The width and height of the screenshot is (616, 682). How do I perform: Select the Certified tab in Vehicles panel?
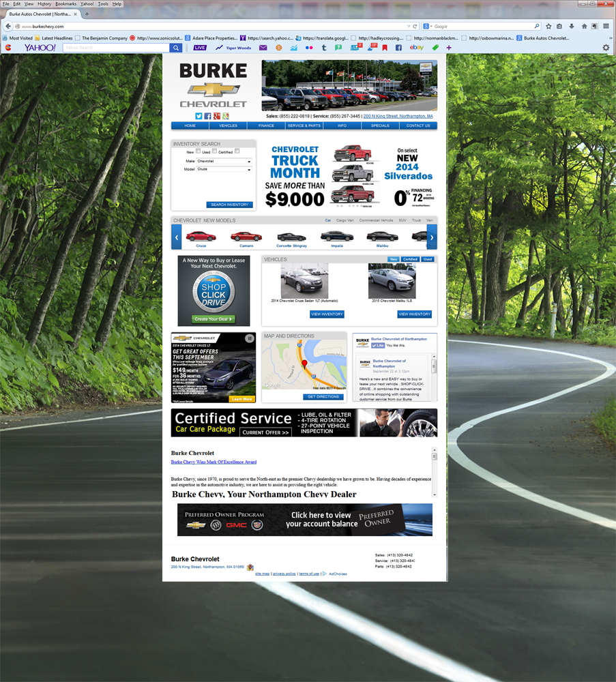pos(410,259)
